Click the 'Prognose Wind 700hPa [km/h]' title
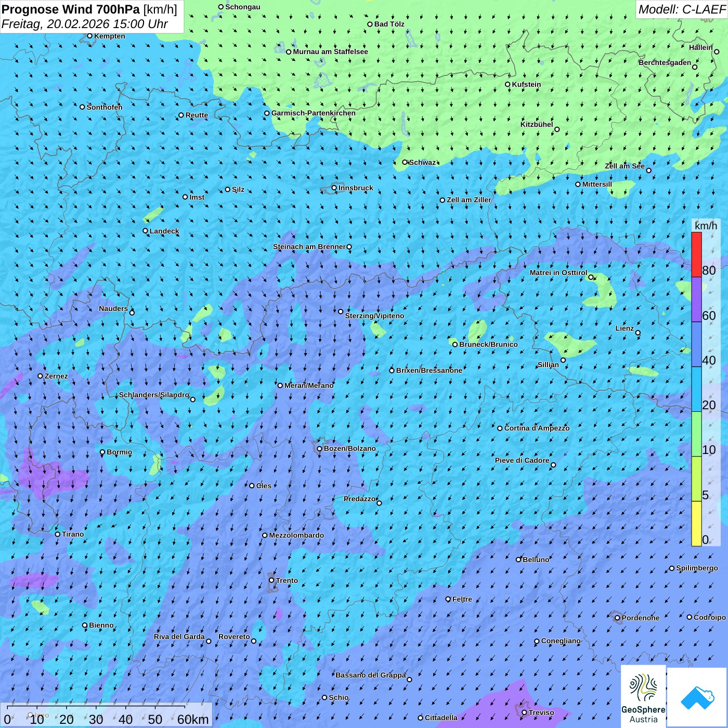 89,9
